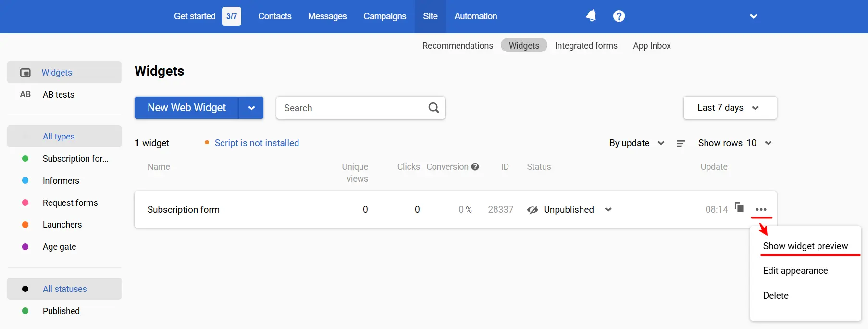Click the Conversion info question icon
The height and width of the screenshot is (329, 868).
point(475,167)
